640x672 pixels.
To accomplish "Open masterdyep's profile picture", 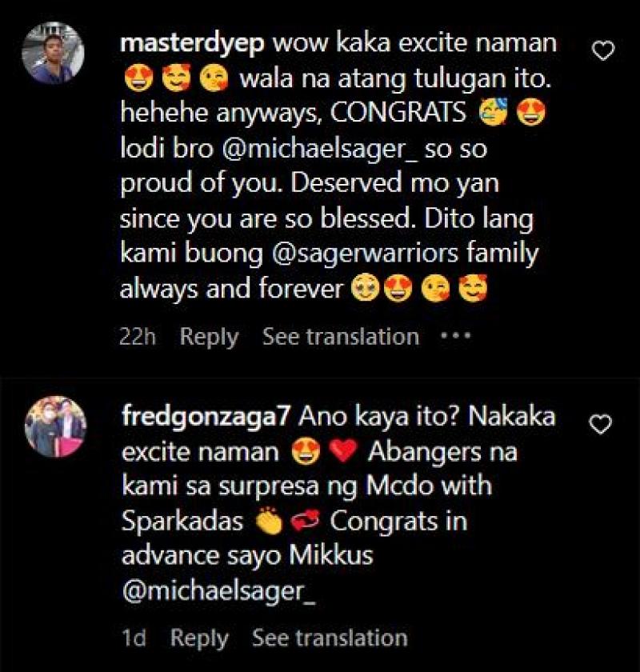I will 53,53.
